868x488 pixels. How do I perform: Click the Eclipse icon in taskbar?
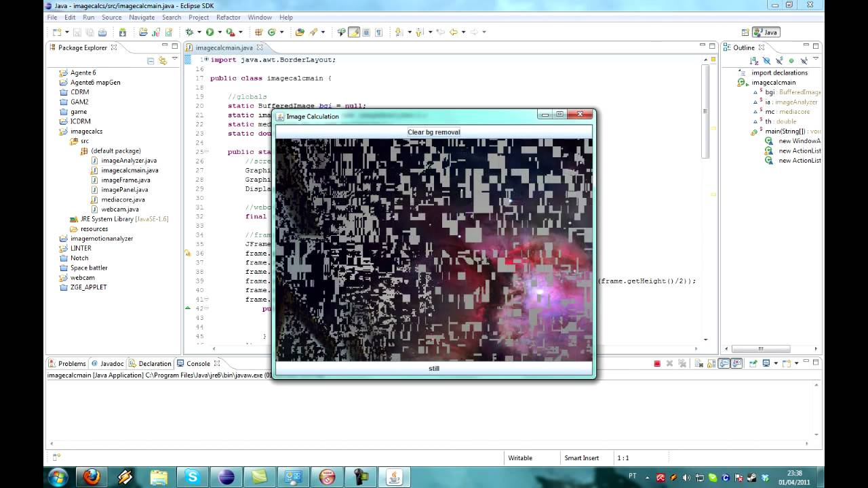(x=226, y=477)
